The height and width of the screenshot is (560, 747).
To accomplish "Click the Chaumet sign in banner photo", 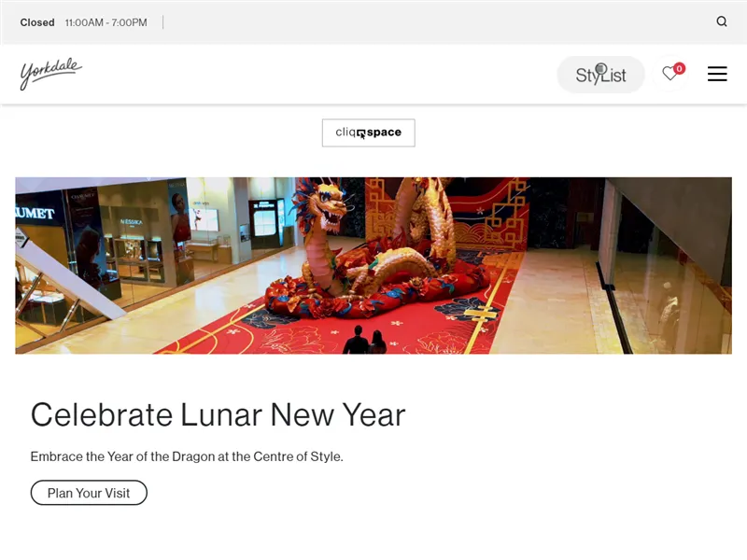I will [35, 214].
